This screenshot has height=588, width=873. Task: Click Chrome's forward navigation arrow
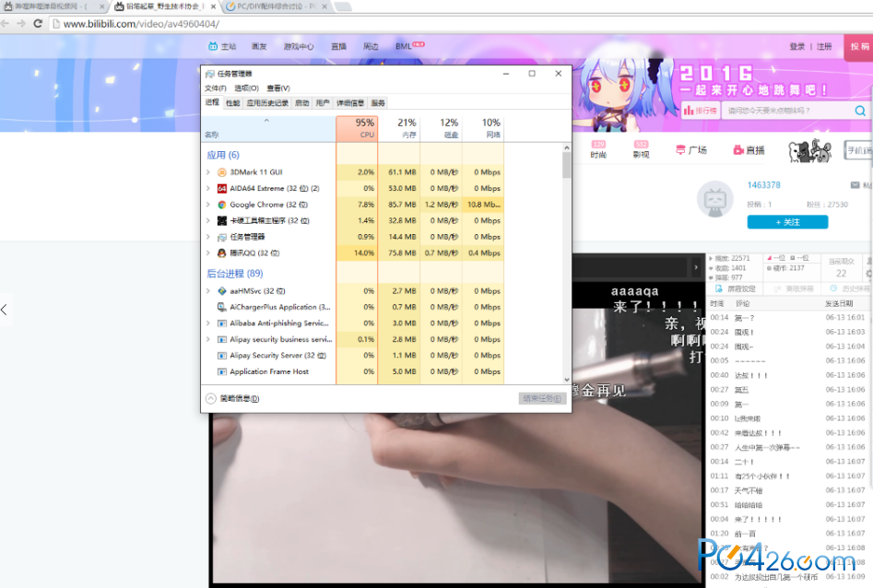[21, 23]
